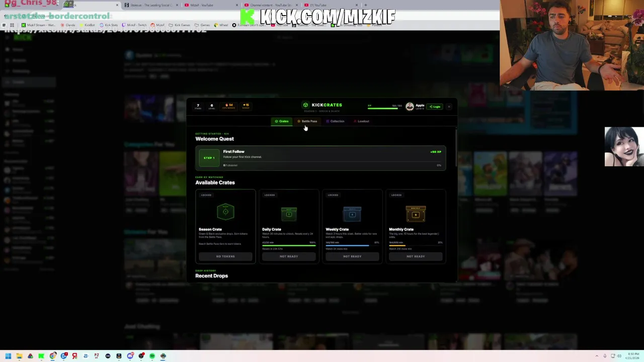Switch to the Battle Pass tab
Viewport: 644px width, 362px height.
click(307, 121)
